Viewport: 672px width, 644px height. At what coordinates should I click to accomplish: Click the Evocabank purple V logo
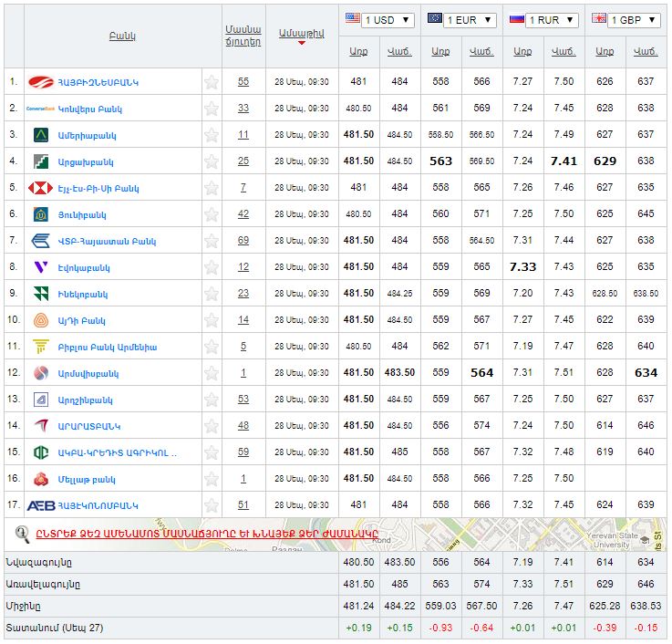click(x=41, y=267)
